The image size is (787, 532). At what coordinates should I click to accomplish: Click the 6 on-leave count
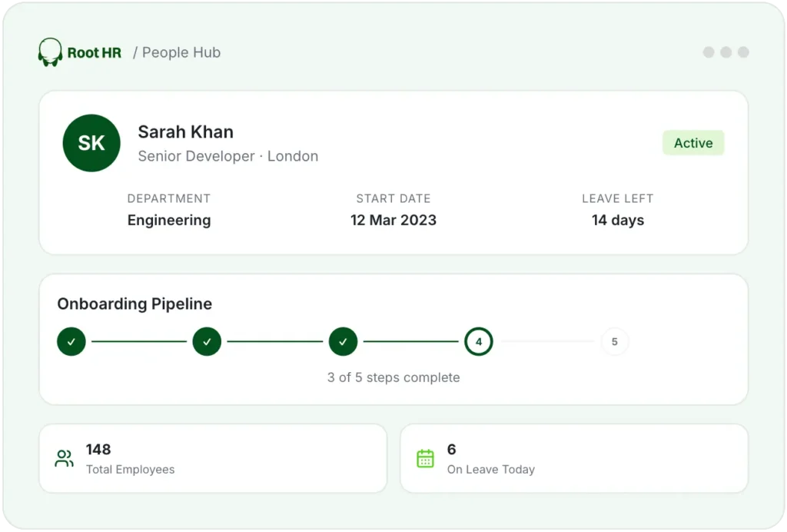click(x=452, y=449)
